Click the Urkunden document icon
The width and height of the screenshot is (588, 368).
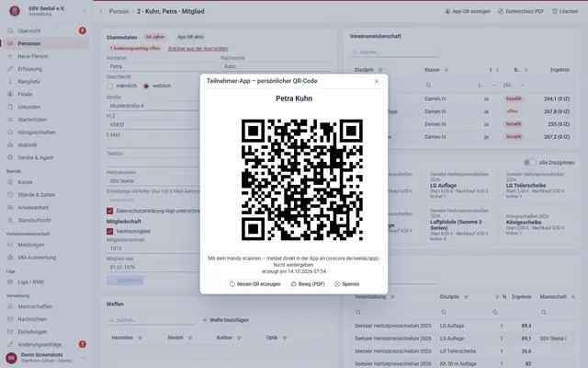(x=10, y=107)
